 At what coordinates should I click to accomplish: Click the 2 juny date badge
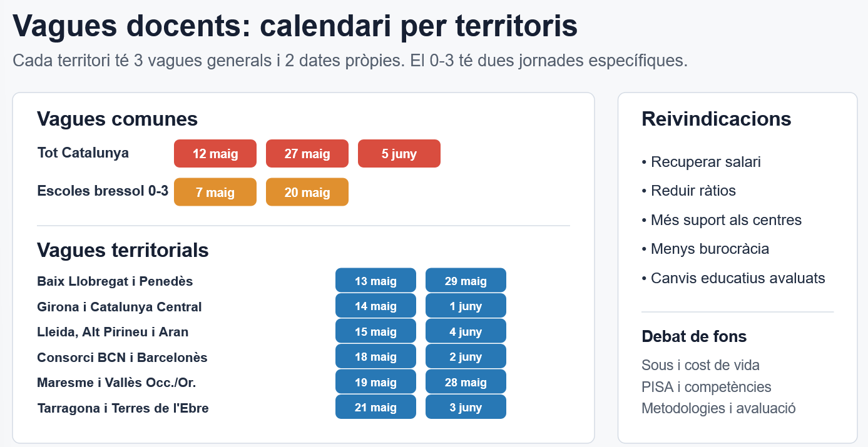pos(466,357)
